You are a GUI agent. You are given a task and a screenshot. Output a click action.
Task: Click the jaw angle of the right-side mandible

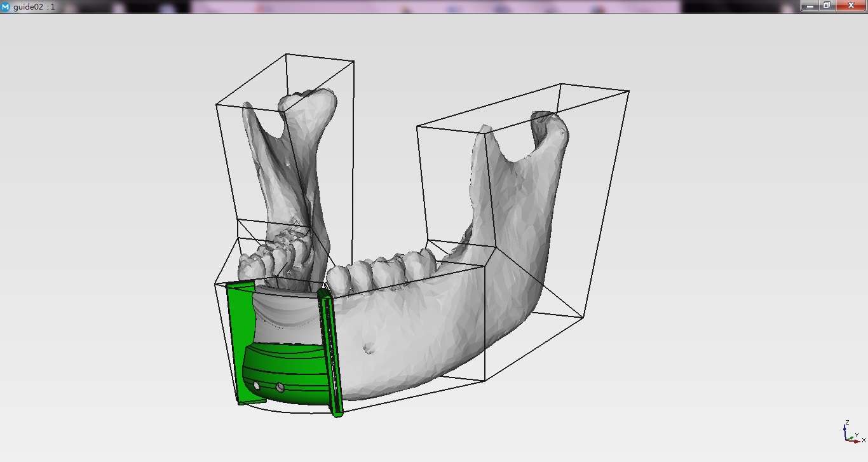pyautogui.click(x=531, y=299)
